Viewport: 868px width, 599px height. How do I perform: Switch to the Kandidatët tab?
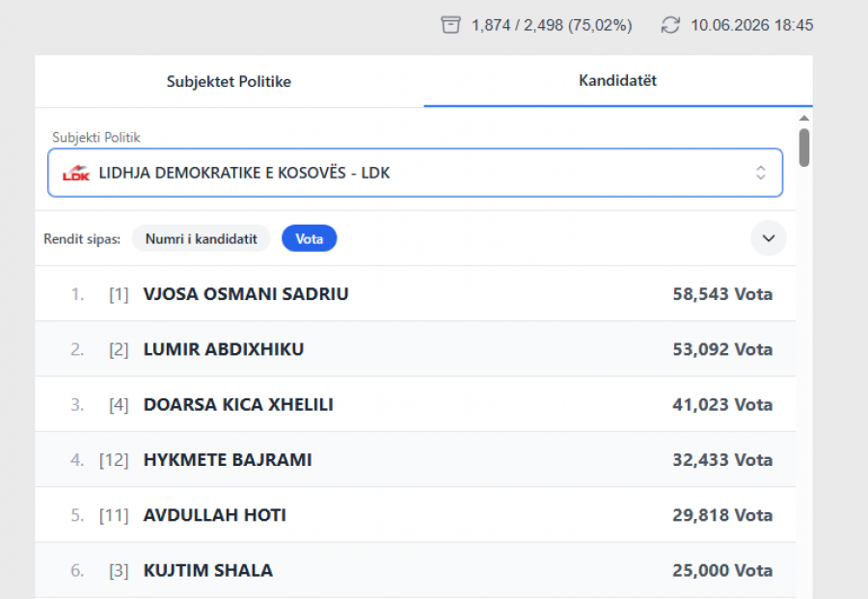618,81
